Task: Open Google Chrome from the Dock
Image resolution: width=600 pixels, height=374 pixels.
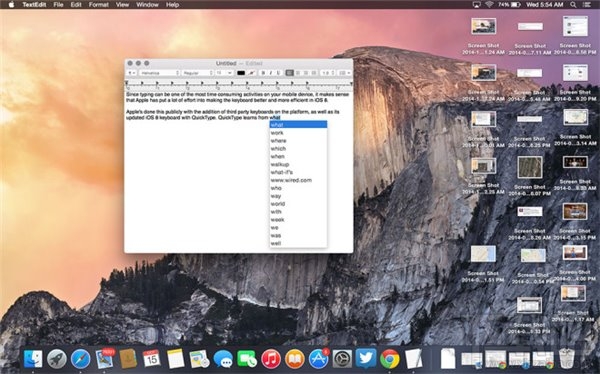Action: 390,359
